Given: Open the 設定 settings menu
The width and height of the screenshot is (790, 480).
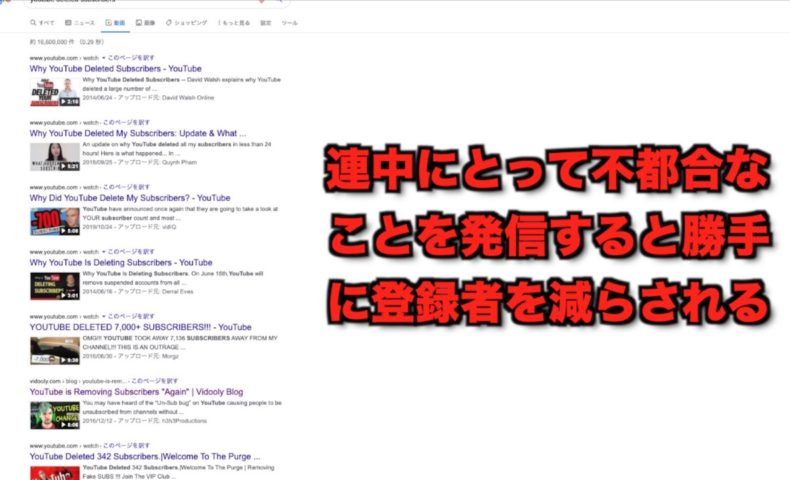Looking at the screenshot, I should (265, 22).
